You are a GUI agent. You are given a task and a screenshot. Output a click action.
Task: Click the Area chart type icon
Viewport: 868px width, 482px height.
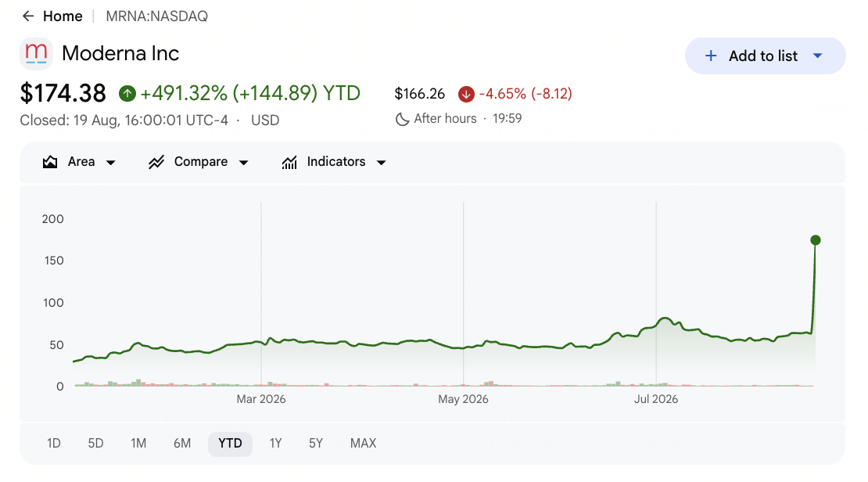[50, 162]
